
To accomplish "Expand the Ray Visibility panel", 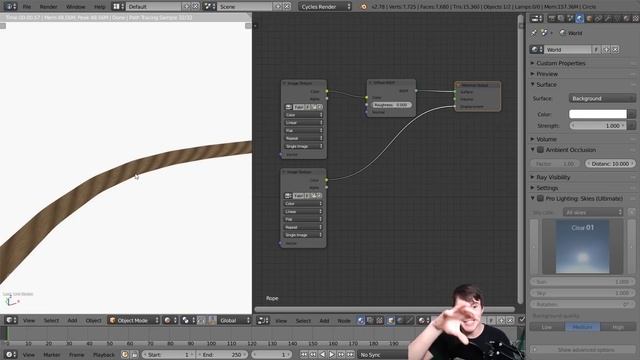I will click(553, 177).
